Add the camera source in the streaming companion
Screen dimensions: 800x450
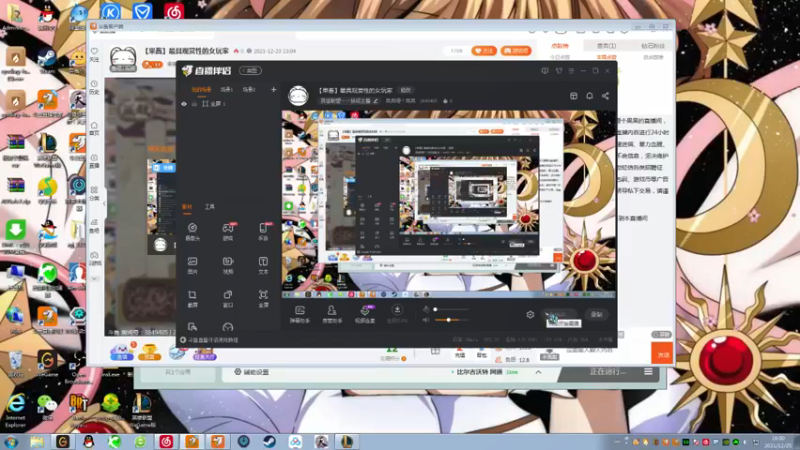192,231
